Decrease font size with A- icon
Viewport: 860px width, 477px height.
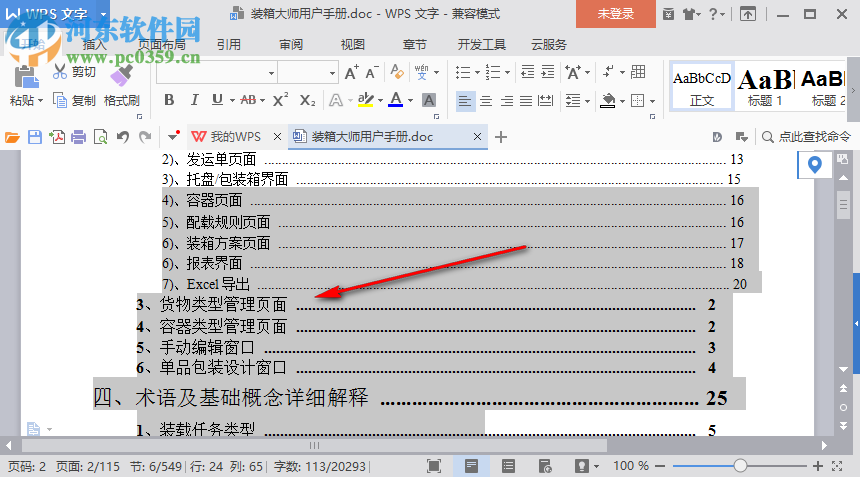[x=372, y=72]
